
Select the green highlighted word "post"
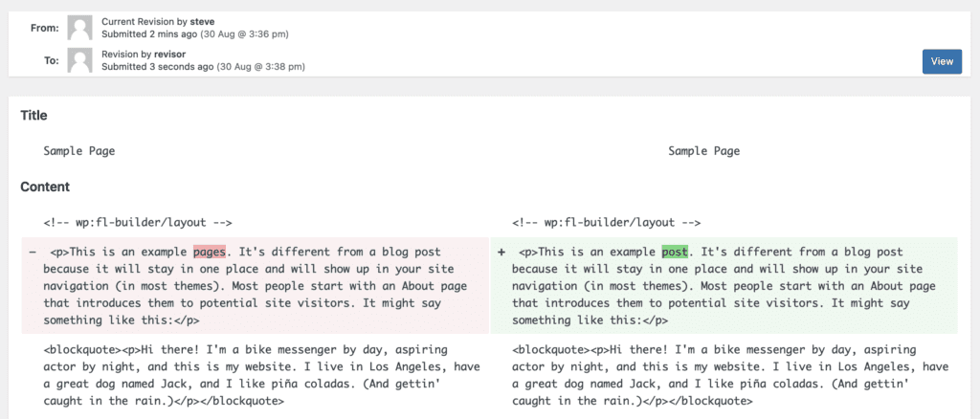tap(675, 253)
